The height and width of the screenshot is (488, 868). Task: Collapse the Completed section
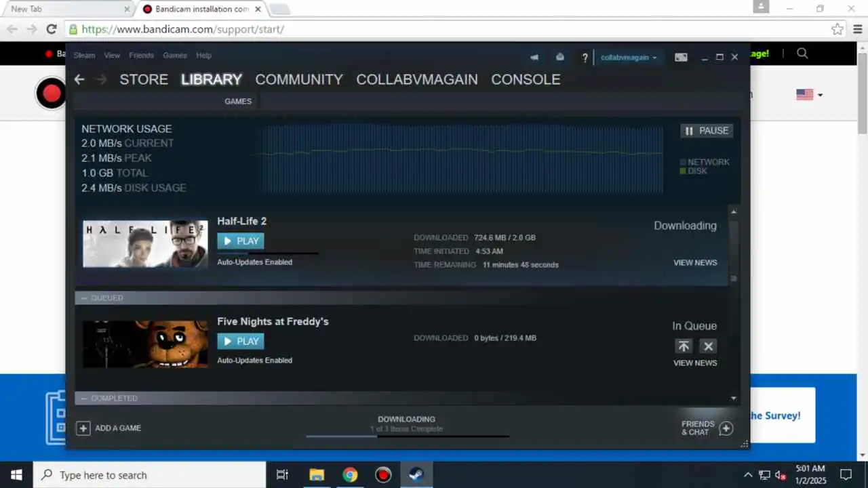coord(84,398)
